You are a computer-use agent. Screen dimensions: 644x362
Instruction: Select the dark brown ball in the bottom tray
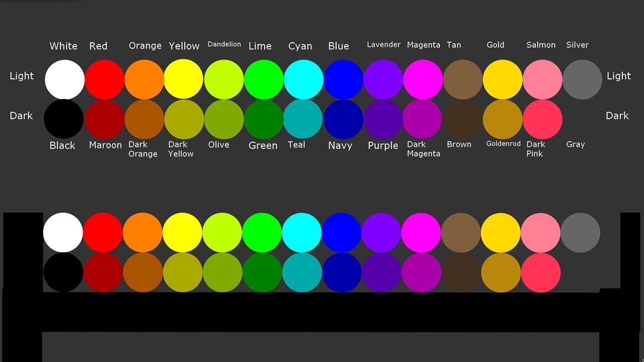(x=461, y=272)
